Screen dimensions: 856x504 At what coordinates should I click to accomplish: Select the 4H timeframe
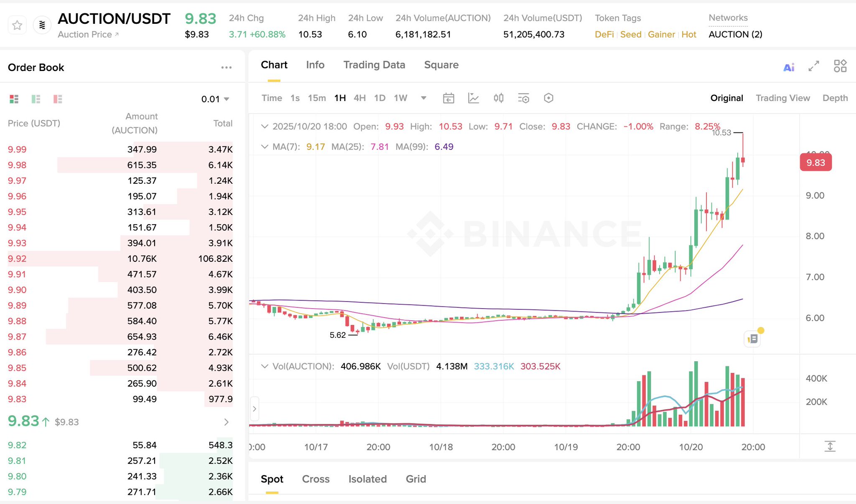[x=359, y=98]
